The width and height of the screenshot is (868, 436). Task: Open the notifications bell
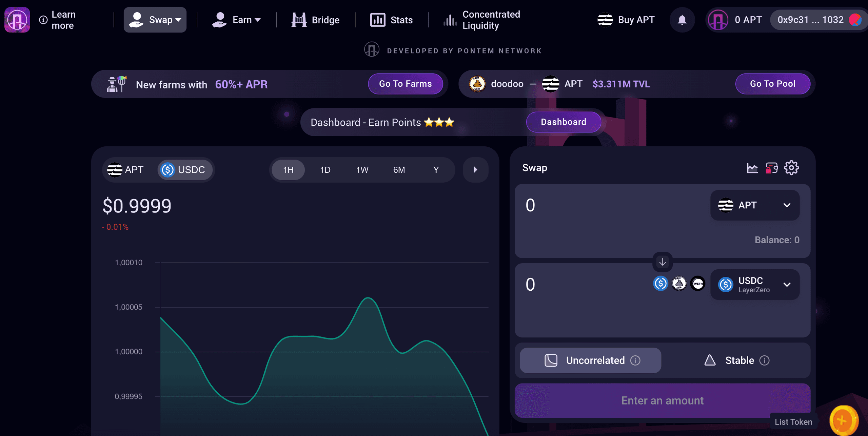tap(682, 20)
